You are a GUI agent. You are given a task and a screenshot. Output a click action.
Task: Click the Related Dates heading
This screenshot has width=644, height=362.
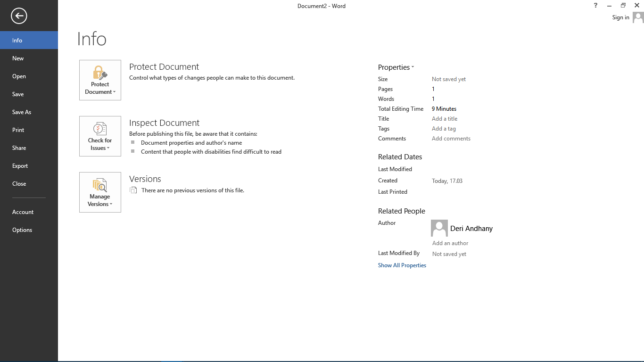pos(400,157)
